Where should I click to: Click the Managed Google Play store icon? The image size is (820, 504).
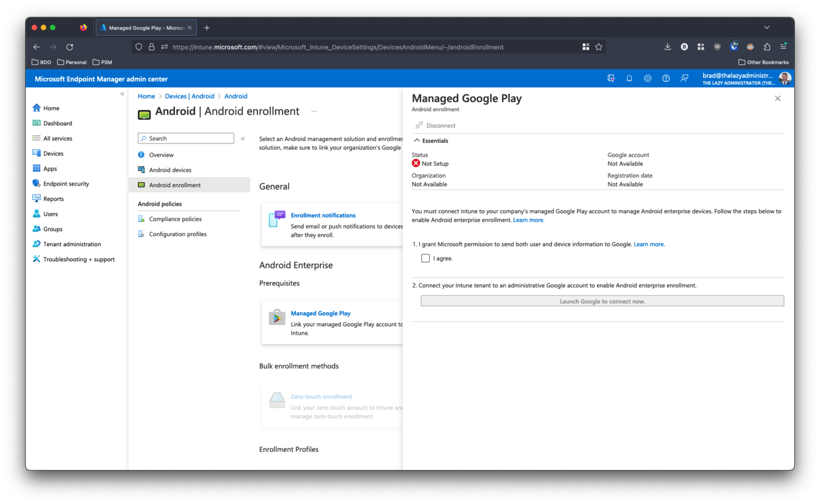(277, 317)
